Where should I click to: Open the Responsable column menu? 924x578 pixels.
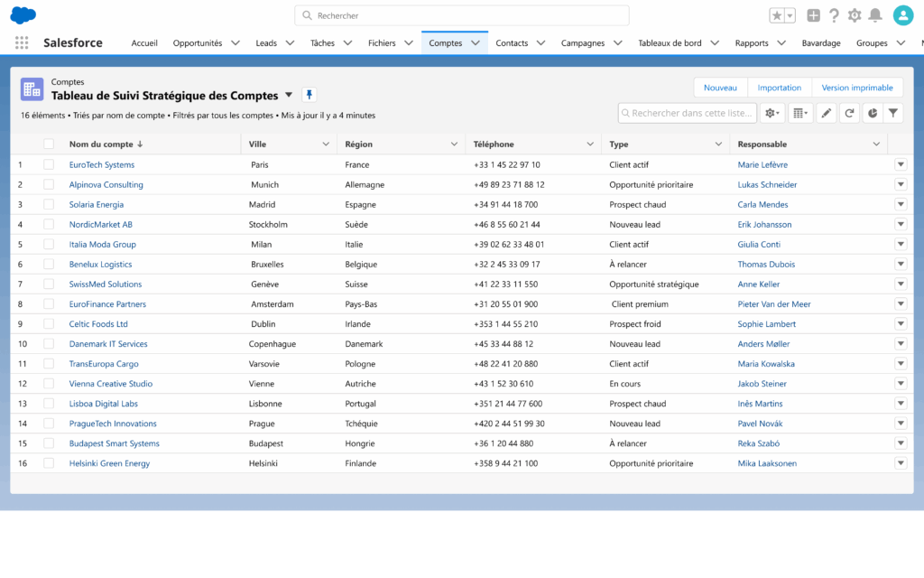[876, 144]
